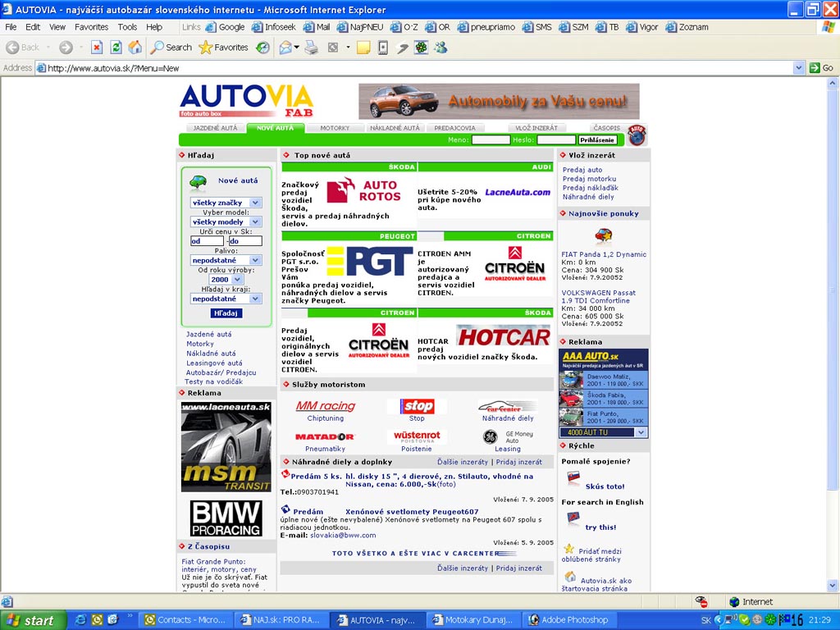Click the Prihlásenie login button

coord(597,139)
